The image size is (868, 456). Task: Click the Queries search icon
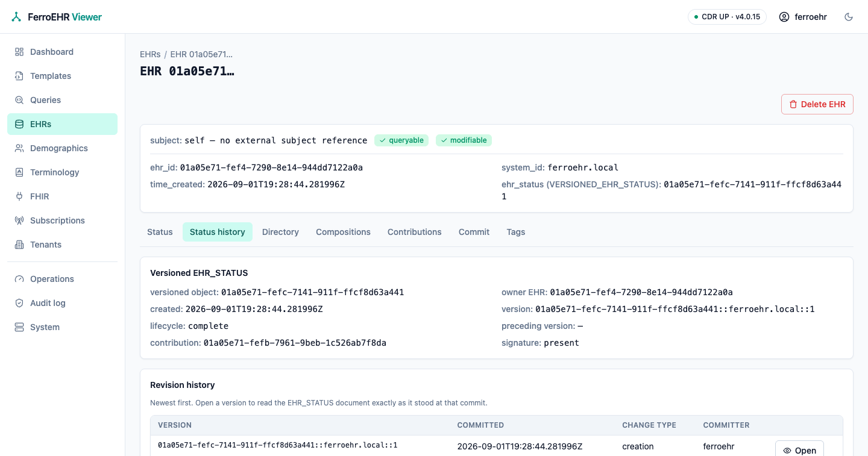[19, 100]
